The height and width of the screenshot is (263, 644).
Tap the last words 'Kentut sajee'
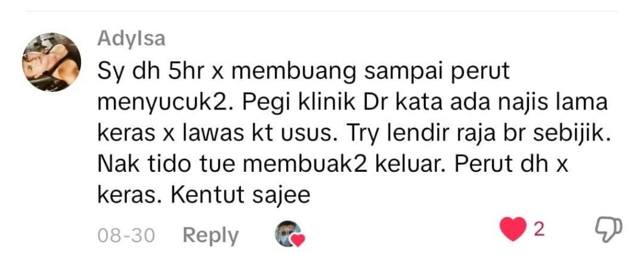[240, 196]
